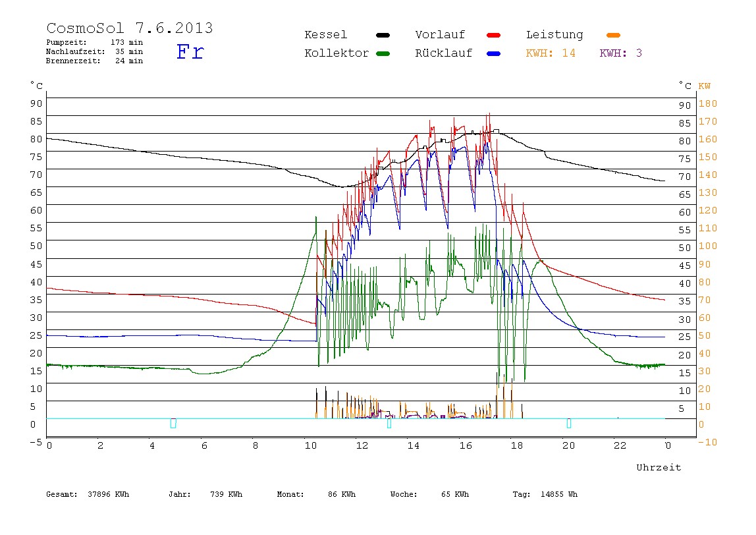Click the x-axis hour label 22
This screenshot has height=535, width=756.
coord(620,445)
